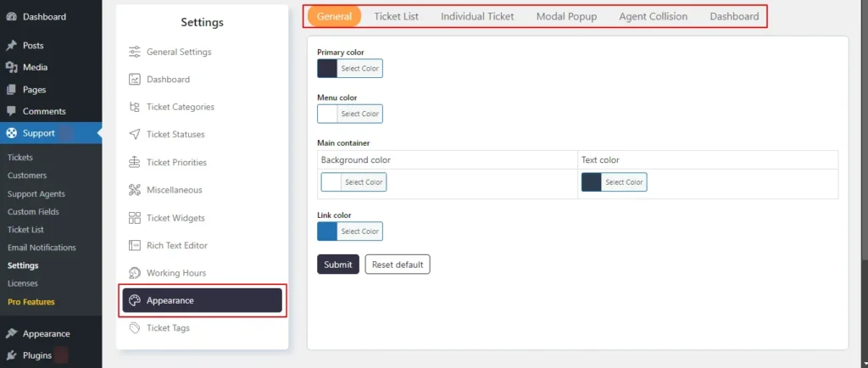Click the Ticket Tags tag icon
This screenshot has height=368, width=868.
pyautogui.click(x=135, y=328)
